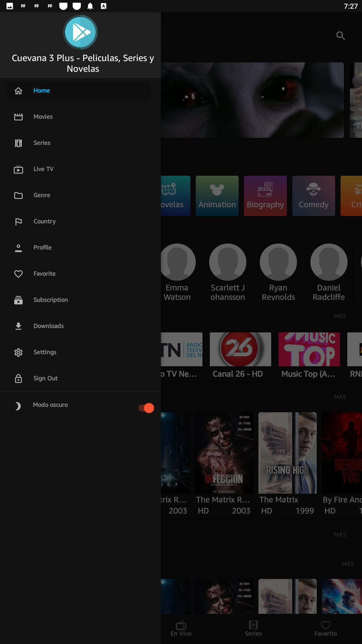The width and height of the screenshot is (362, 644).
Task: Tap the Country flag icon
Action: coord(18,222)
